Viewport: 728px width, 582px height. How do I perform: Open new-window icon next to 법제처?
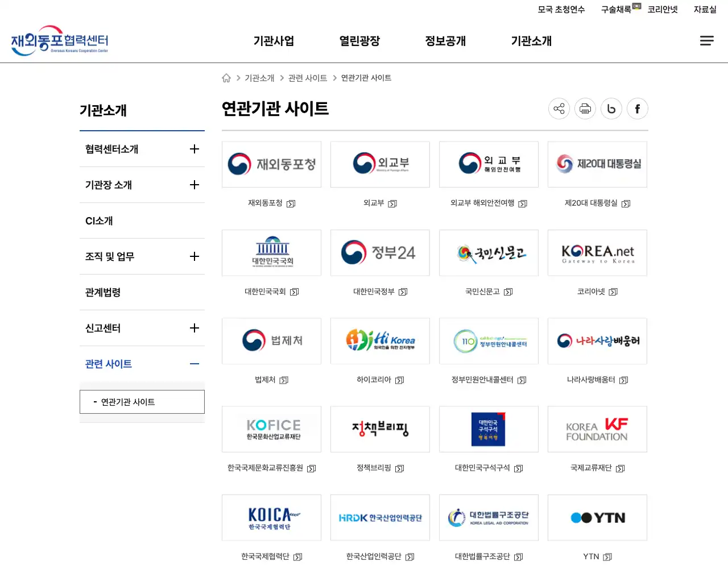(284, 380)
